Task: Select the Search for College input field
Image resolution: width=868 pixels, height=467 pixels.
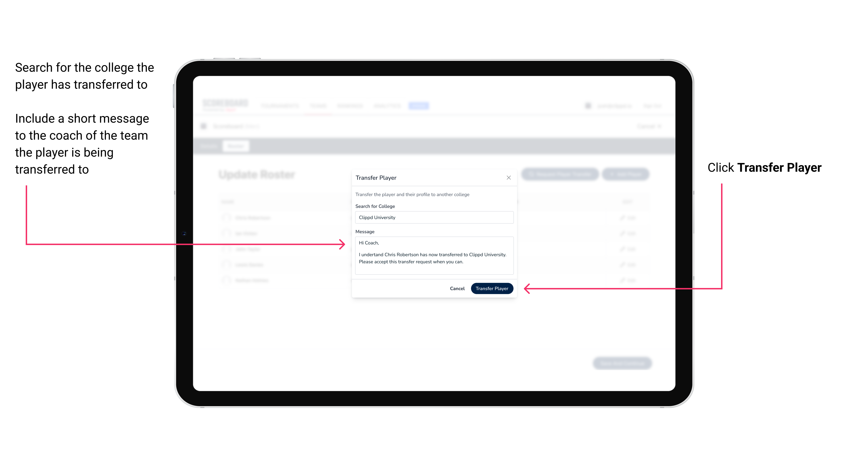Action: coord(432,218)
